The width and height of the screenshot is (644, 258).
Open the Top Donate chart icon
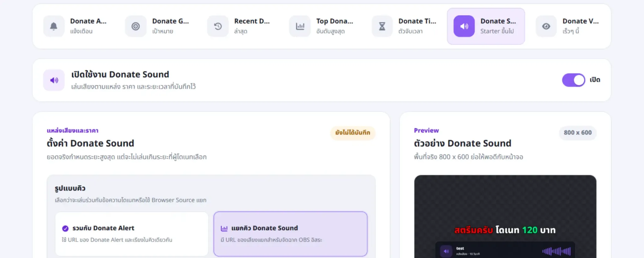pyautogui.click(x=300, y=26)
